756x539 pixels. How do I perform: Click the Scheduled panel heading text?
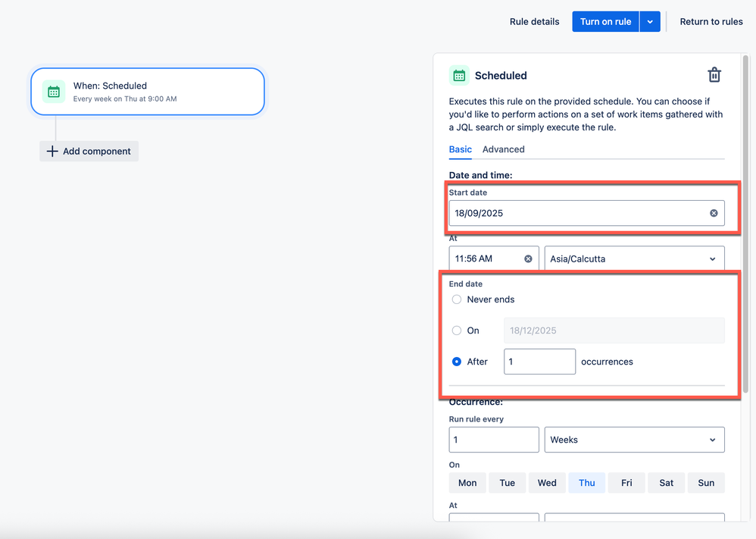501,76
